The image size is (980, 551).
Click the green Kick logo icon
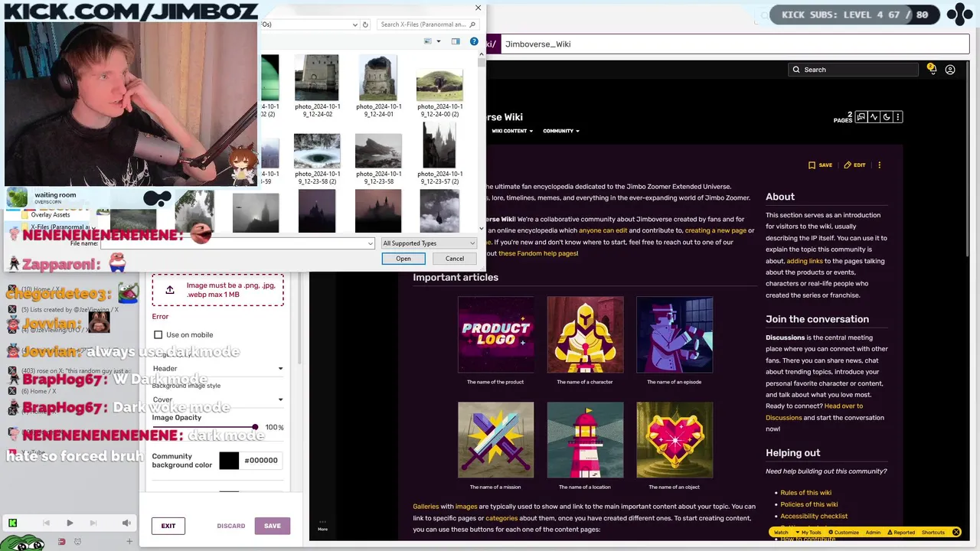(x=12, y=523)
